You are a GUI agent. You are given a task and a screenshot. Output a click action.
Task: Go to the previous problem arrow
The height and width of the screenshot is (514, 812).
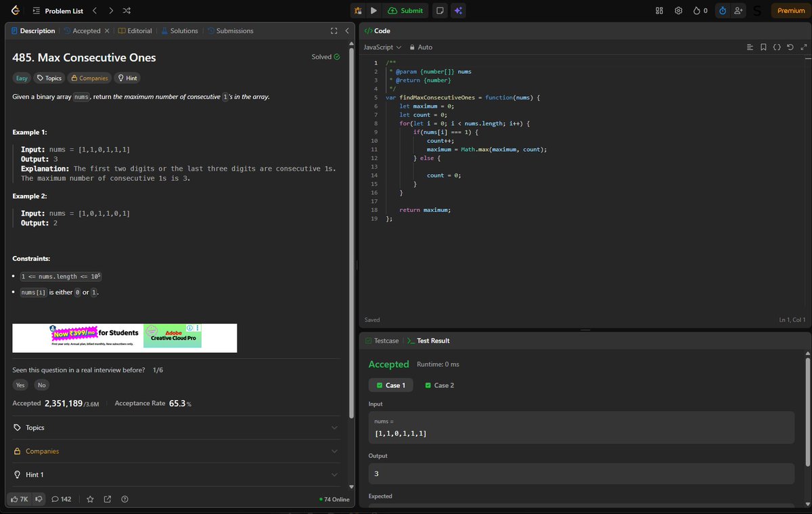(x=95, y=11)
